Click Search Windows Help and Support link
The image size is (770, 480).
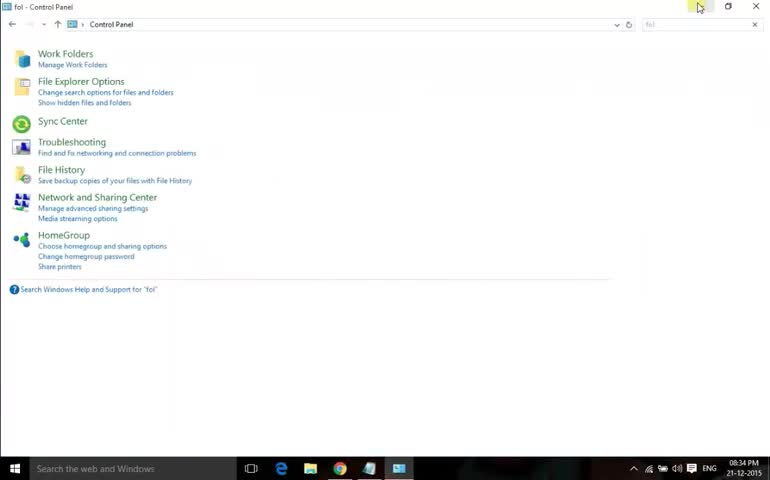coord(89,290)
